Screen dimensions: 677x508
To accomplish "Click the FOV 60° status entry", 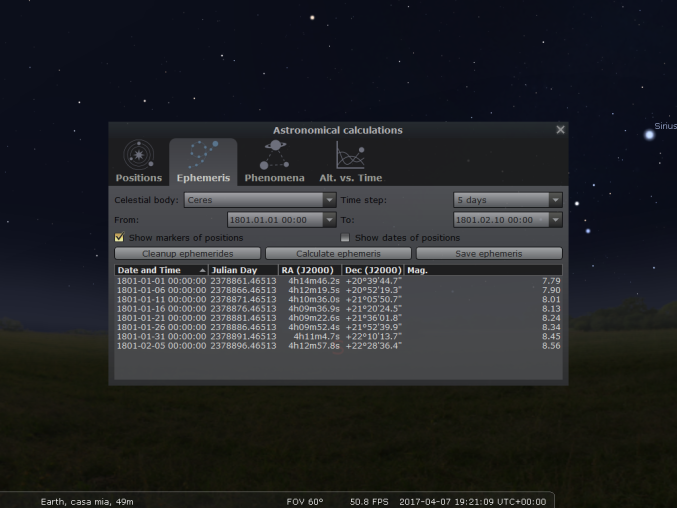I will tap(305, 502).
